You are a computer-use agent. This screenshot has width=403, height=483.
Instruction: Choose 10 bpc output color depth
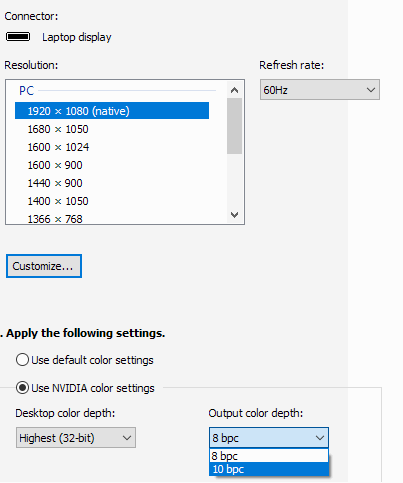pos(269,469)
